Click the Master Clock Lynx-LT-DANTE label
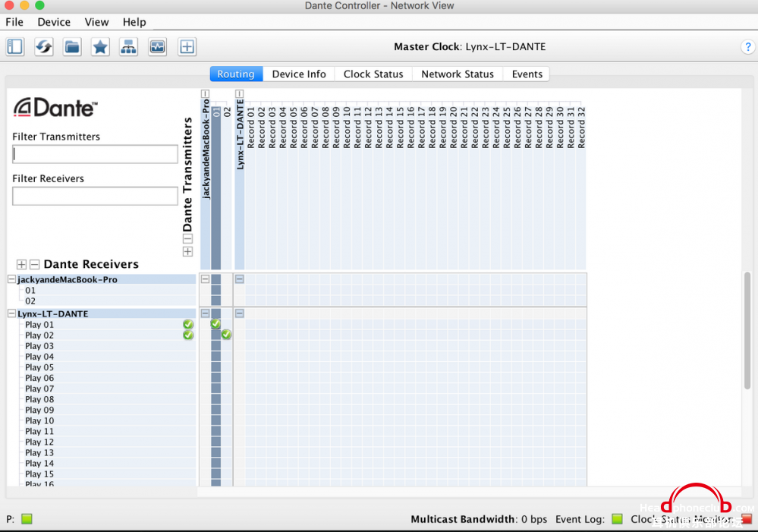The width and height of the screenshot is (758, 532). coord(470,47)
